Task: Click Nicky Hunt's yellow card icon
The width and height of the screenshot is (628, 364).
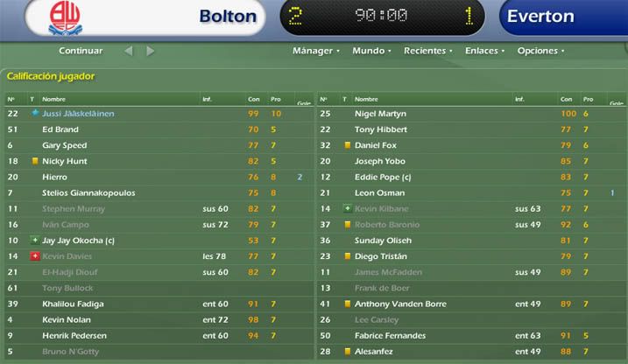Action: [35, 161]
